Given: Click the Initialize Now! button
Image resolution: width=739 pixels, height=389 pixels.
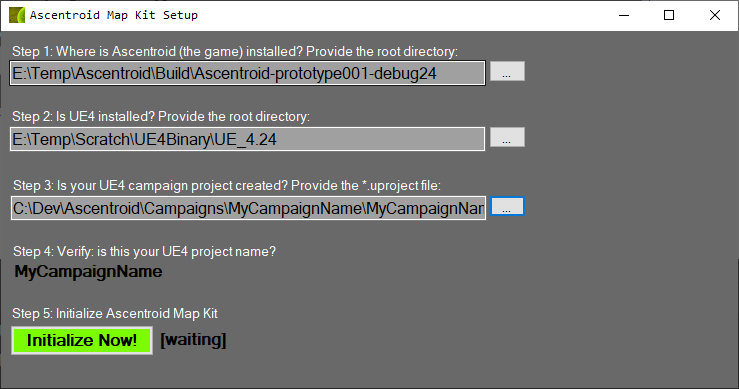Looking at the screenshot, I should pos(82,340).
